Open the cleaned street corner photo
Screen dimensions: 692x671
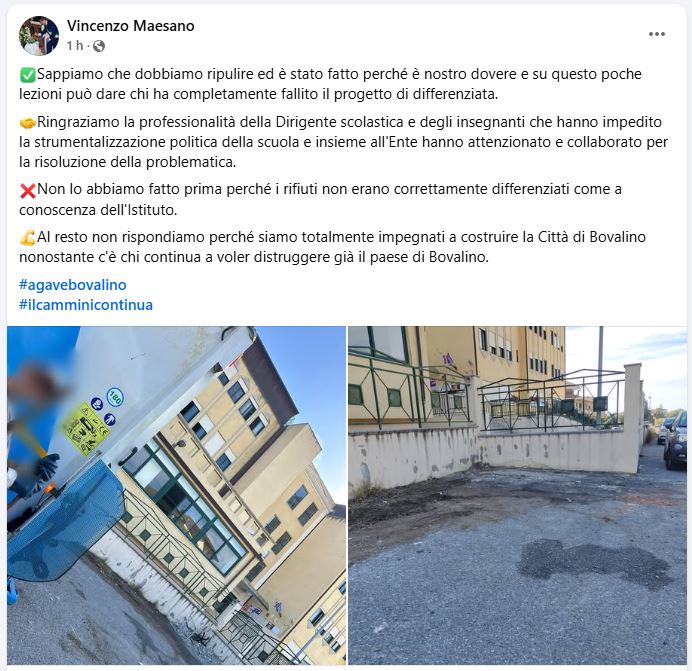coord(518,495)
